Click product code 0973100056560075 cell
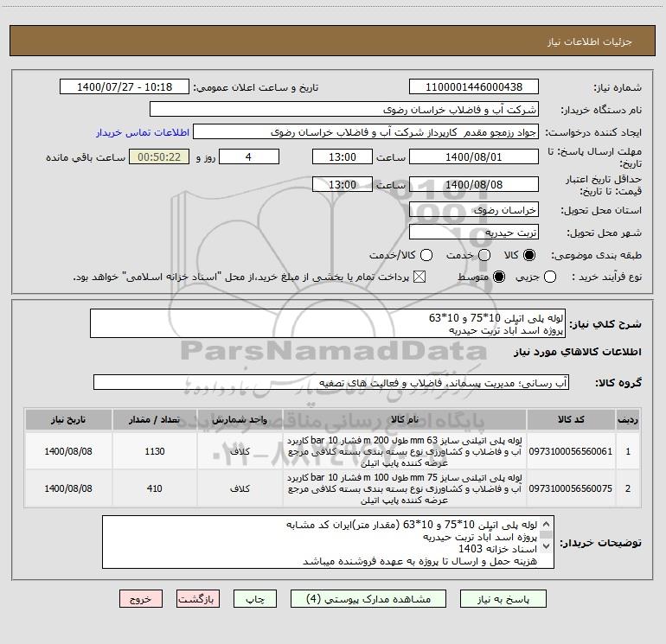 (571, 488)
